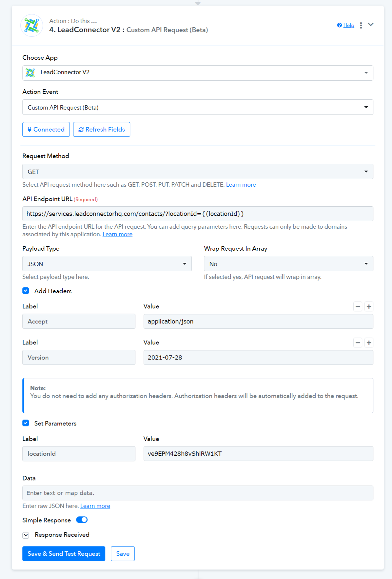Image resolution: width=392 pixels, height=579 pixels.
Task: Click the Refresh Fields button
Action: click(102, 129)
